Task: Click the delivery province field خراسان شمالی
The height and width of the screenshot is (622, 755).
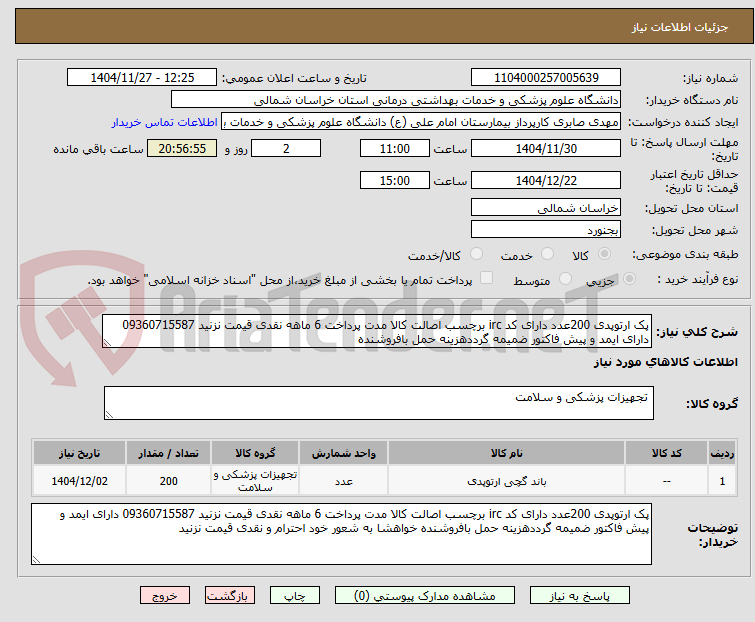Action: pyautogui.click(x=546, y=207)
